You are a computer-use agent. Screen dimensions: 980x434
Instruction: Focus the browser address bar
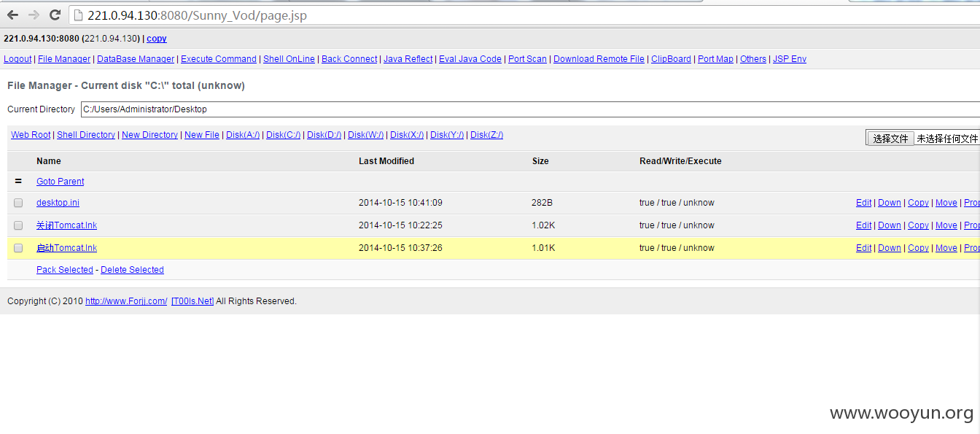(x=525, y=15)
